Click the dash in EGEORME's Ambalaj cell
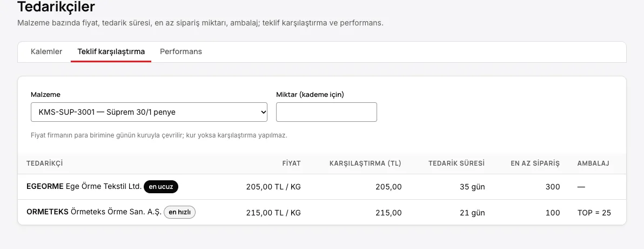 pos(581,187)
